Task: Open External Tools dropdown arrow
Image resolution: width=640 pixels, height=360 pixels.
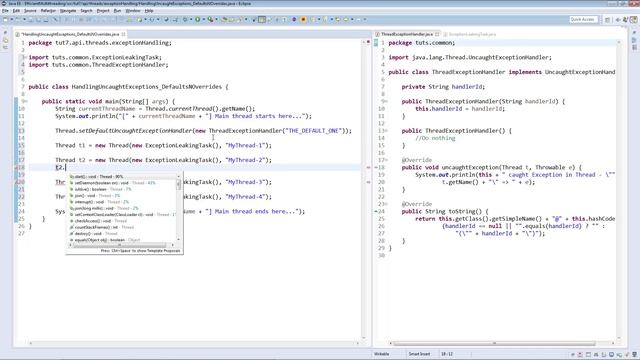Action: click(216, 19)
